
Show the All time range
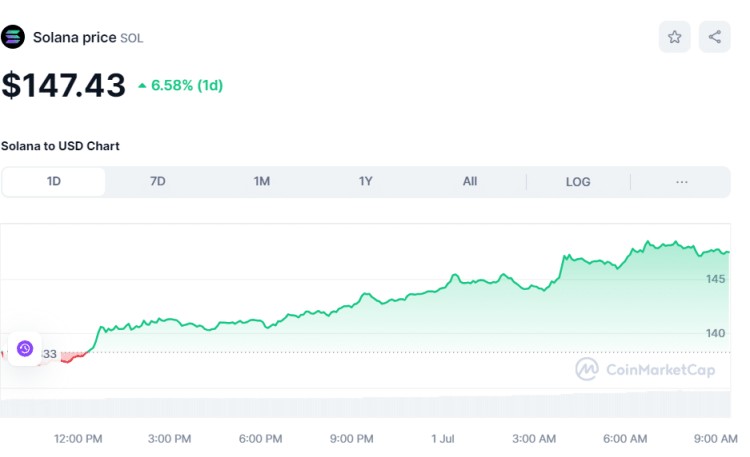470,181
